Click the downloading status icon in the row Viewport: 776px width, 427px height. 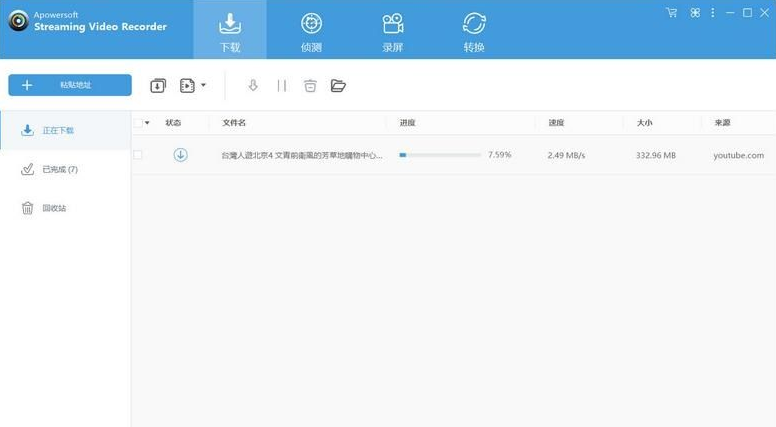click(180, 155)
